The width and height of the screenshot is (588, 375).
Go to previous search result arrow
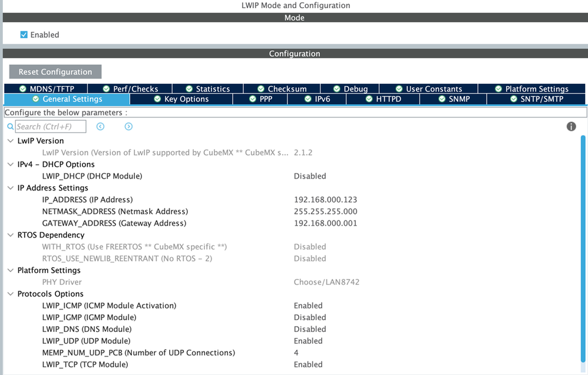coord(100,127)
